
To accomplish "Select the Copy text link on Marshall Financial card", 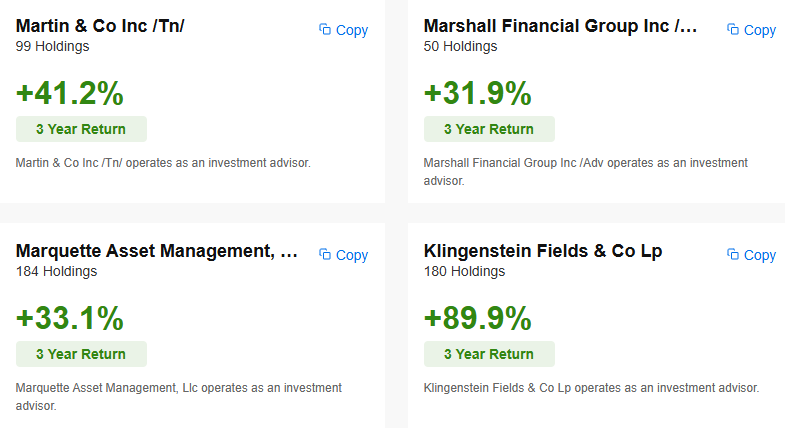I will [x=760, y=30].
